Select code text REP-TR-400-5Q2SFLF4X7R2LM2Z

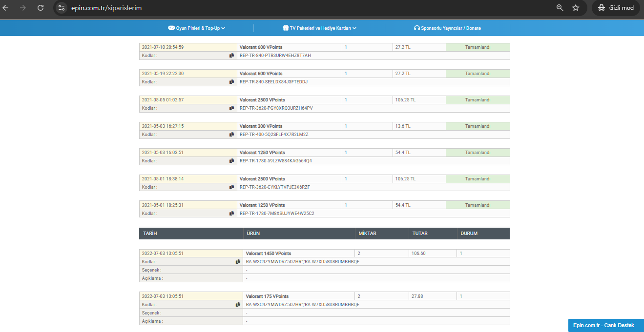pyautogui.click(x=274, y=135)
